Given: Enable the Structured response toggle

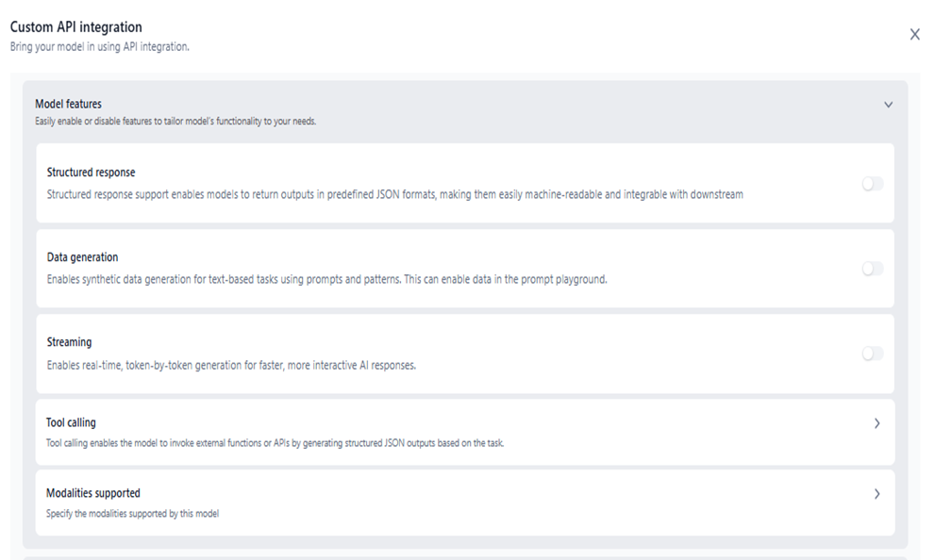Looking at the screenshot, I should pos(873,184).
